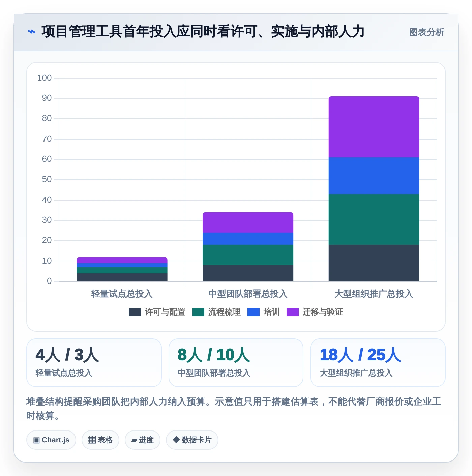Click dark 许可与配置 segment of 大型组织 bar
This screenshot has width=472, height=476.
pos(374,263)
